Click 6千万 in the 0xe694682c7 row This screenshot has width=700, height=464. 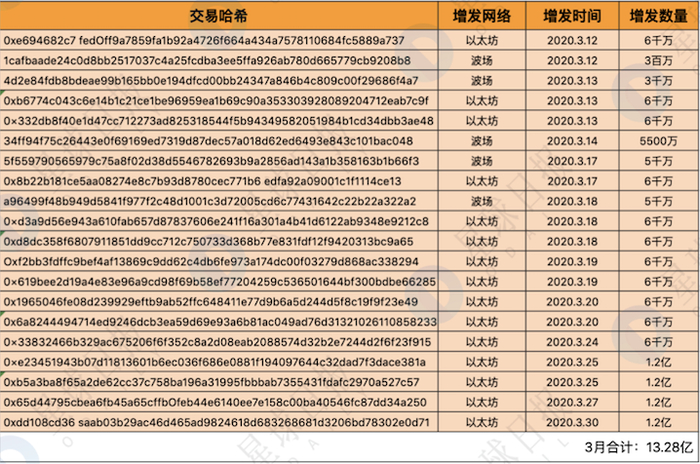(658, 41)
